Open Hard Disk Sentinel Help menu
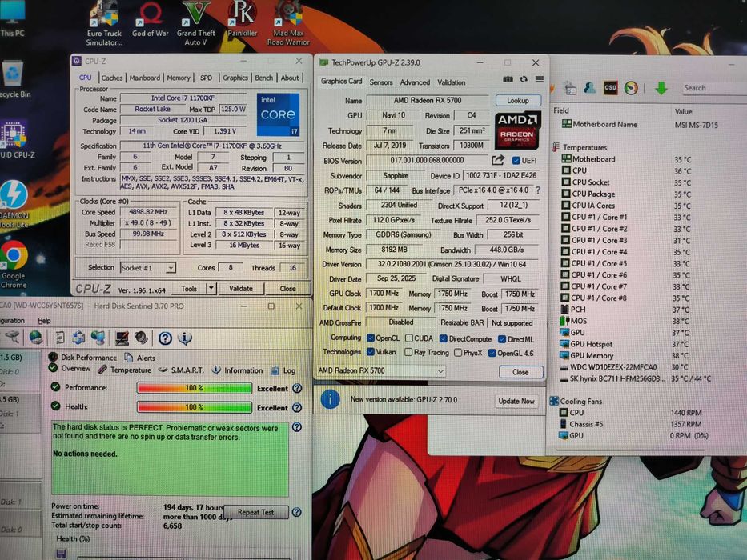This screenshot has width=747, height=560. (x=44, y=321)
